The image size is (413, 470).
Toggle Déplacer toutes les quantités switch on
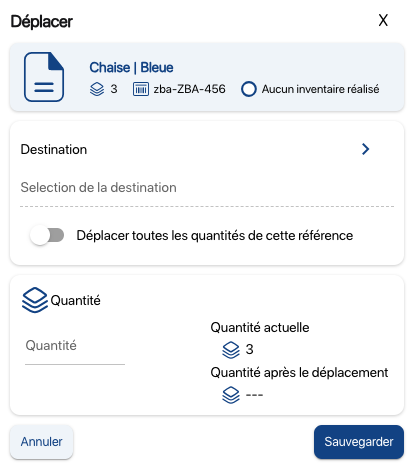coord(47,235)
